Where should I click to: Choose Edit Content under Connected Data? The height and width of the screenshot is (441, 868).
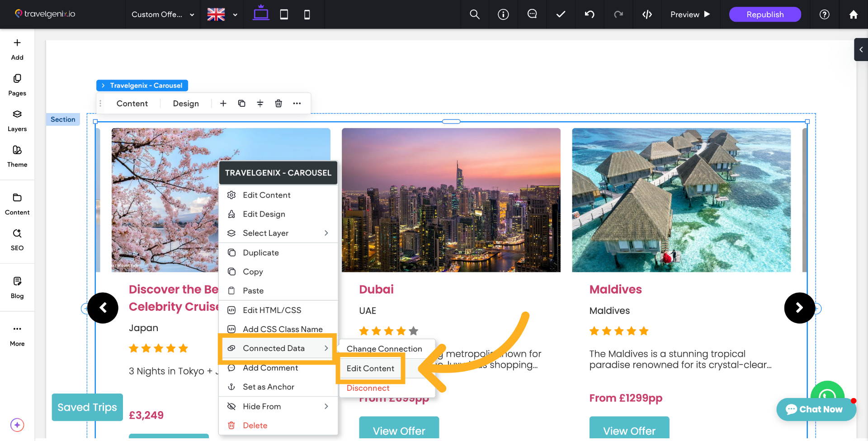370,368
